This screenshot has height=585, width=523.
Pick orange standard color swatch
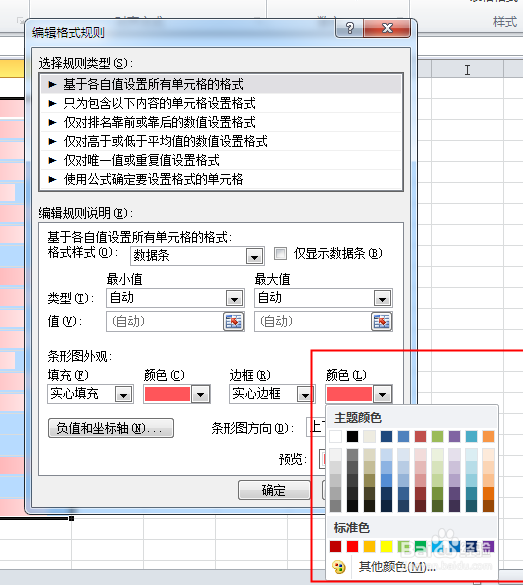tap(369, 547)
